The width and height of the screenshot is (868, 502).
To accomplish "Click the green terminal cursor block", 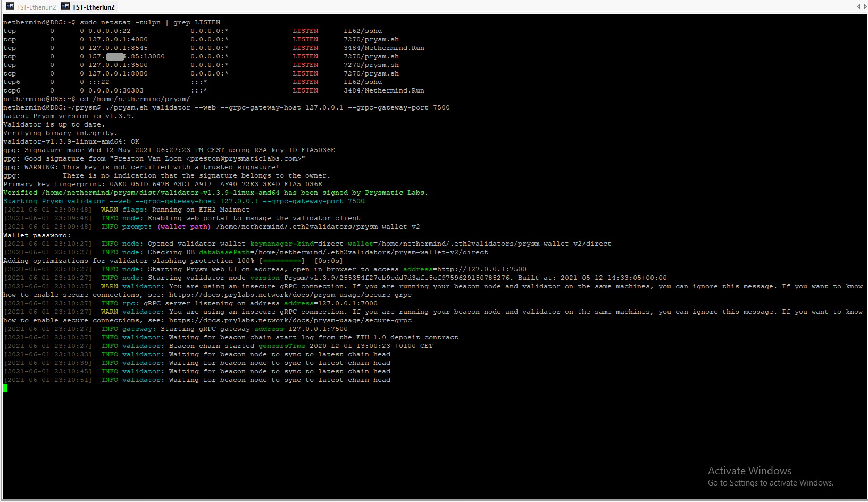I will click(5, 388).
